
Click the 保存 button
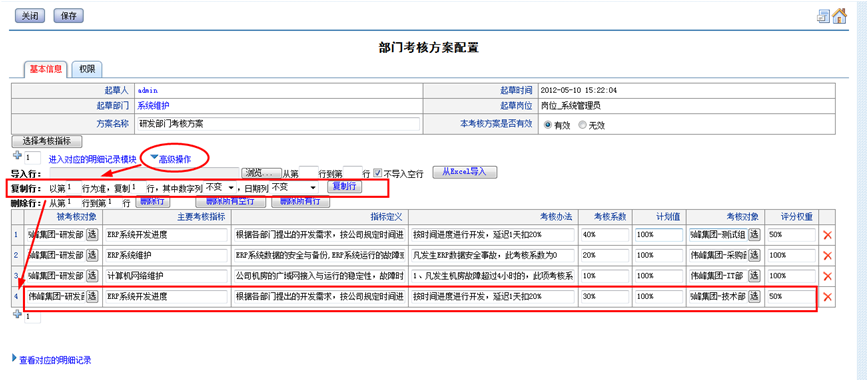(x=69, y=16)
